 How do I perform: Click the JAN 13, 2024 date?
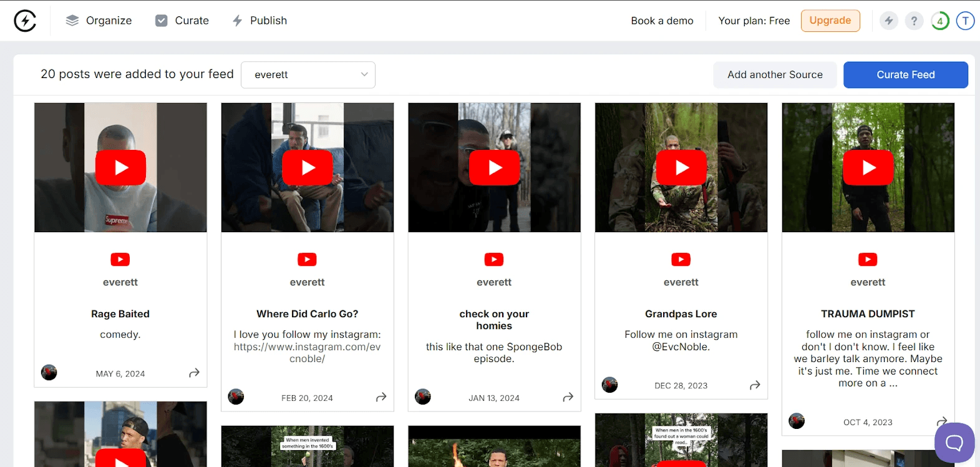click(494, 398)
